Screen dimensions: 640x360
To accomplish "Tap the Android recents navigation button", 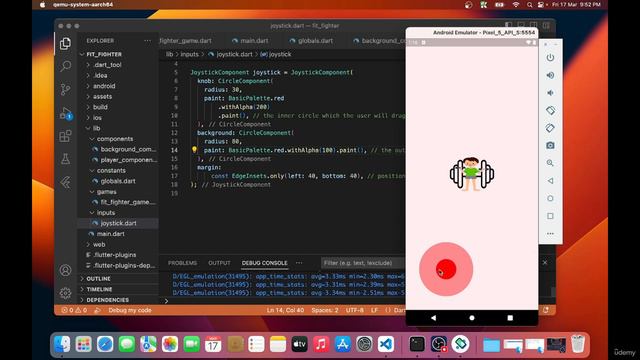I will point(510,318).
